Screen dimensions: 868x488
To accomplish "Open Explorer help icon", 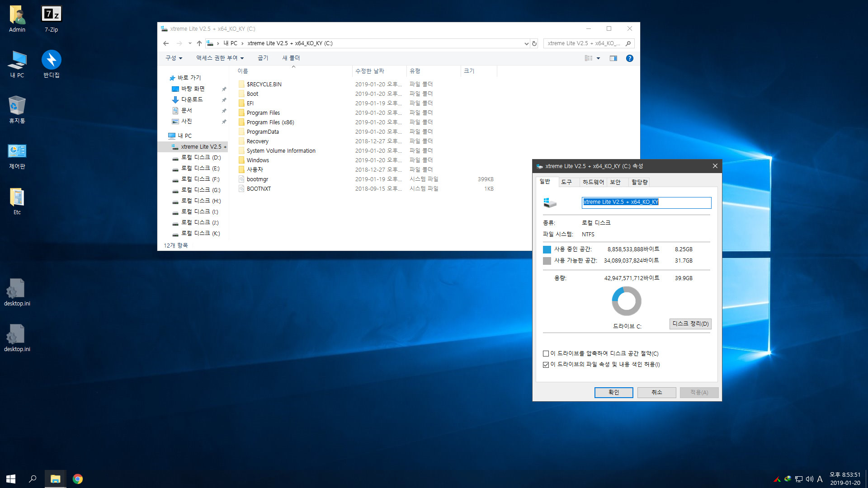I will (x=629, y=58).
